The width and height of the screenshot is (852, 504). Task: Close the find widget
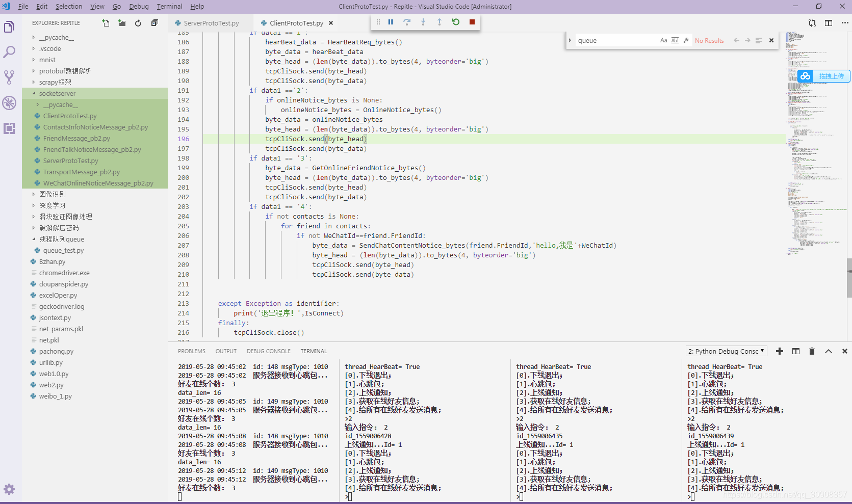[x=771, y=40]
